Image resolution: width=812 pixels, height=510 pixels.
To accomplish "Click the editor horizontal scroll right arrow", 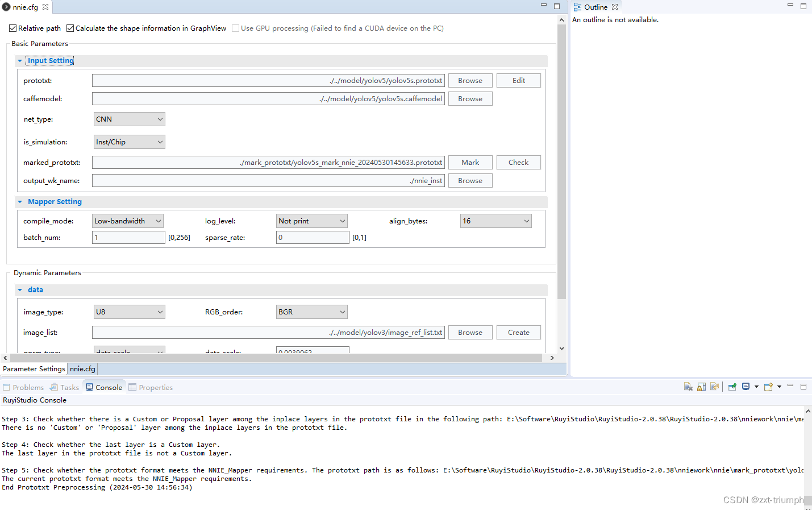I will [552, 358].
